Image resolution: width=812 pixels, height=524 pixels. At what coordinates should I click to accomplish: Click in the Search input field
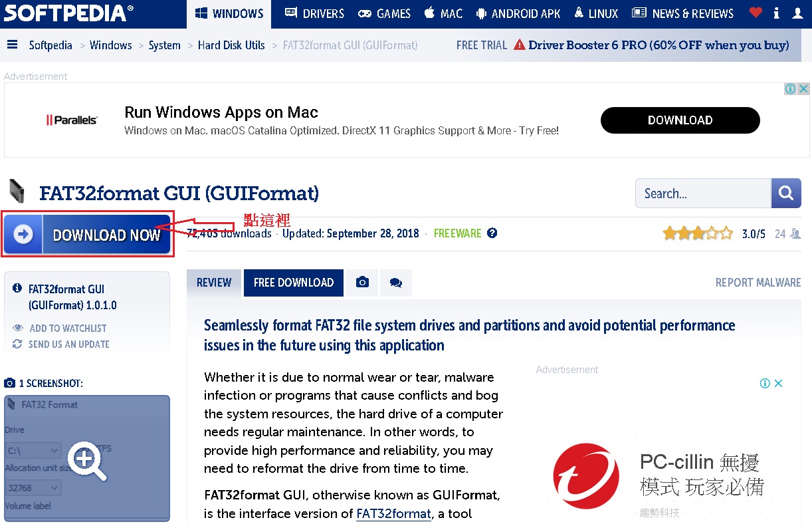coord(703,194)
